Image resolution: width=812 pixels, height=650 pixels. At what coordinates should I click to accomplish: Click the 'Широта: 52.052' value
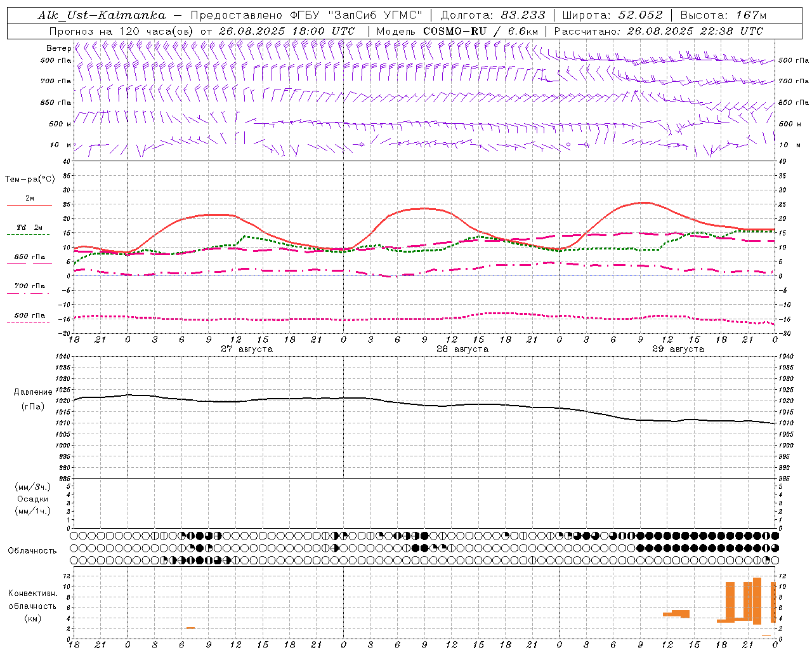(x=613, y=15)
